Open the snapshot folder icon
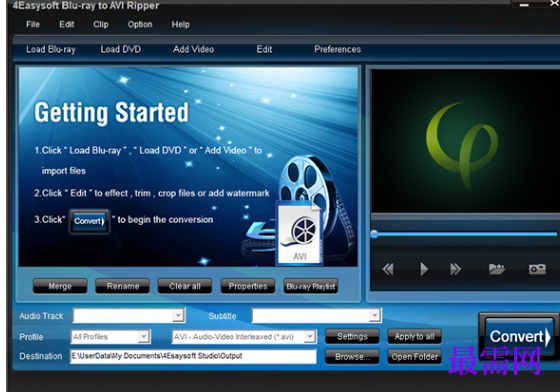The width and height of the screenshot is (560, 392). pyautogui.click(x=497, y=268)
